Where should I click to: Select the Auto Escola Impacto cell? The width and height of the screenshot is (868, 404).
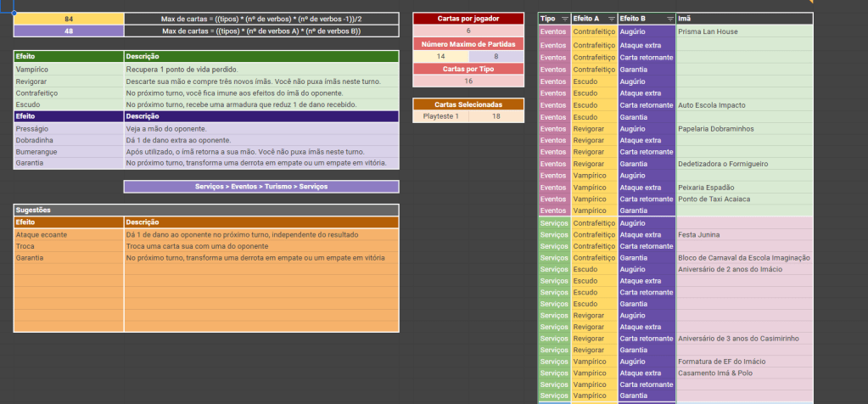click(x=743, y=105)
